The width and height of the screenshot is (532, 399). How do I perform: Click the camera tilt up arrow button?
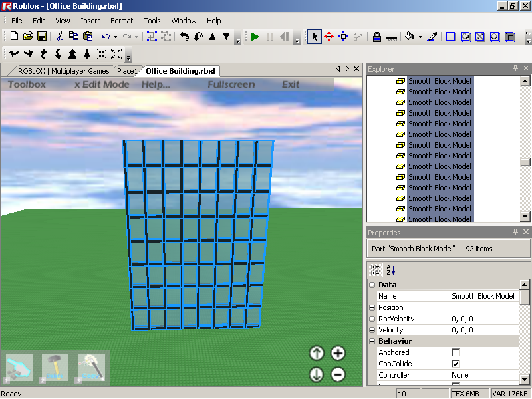[x=317, y=354]
